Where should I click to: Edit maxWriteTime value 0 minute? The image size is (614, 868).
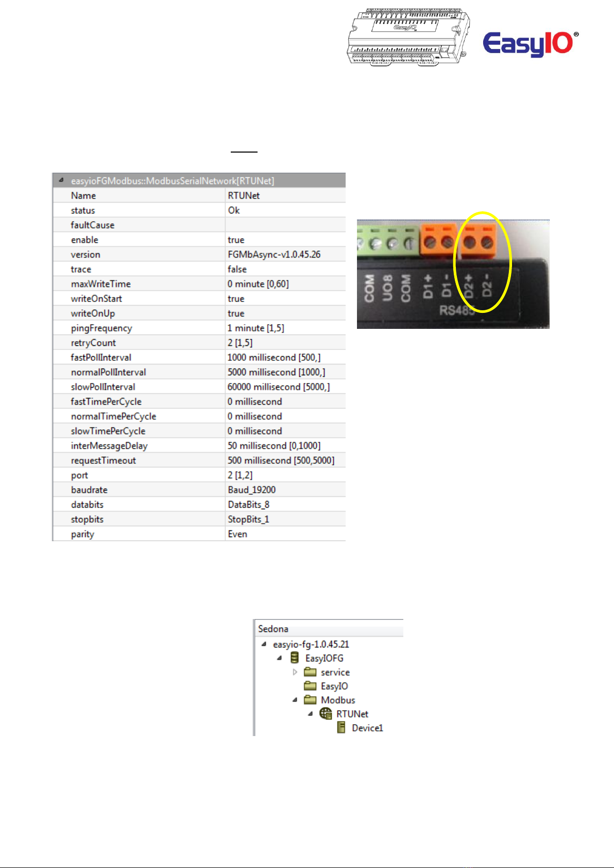[285, 283]
